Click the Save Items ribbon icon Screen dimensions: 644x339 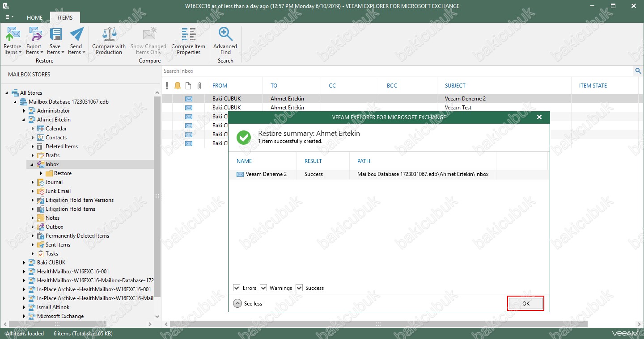point(55,34)
